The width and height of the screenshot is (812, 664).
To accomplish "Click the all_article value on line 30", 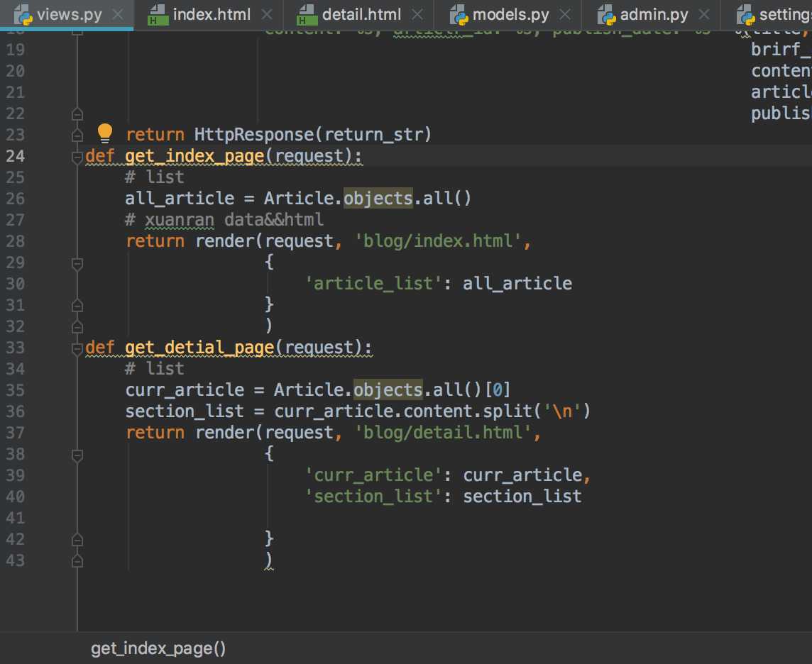I will coord(517,284).
